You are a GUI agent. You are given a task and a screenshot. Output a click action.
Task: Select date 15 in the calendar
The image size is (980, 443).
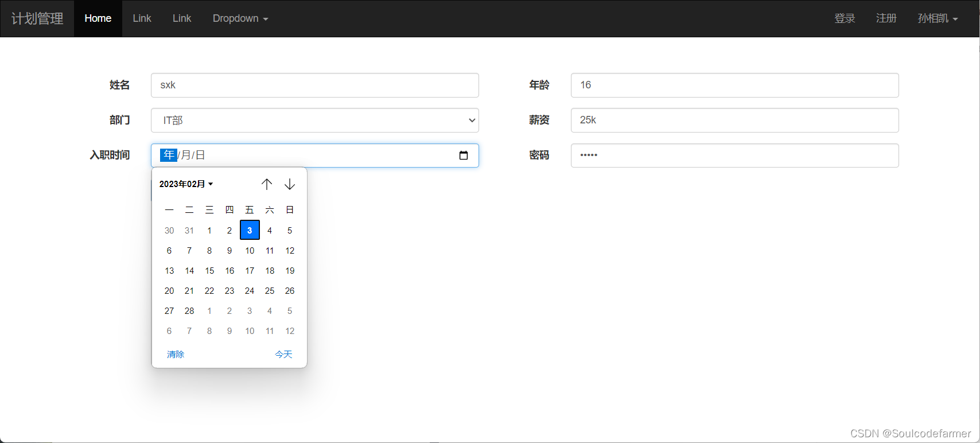coord(209,271)
